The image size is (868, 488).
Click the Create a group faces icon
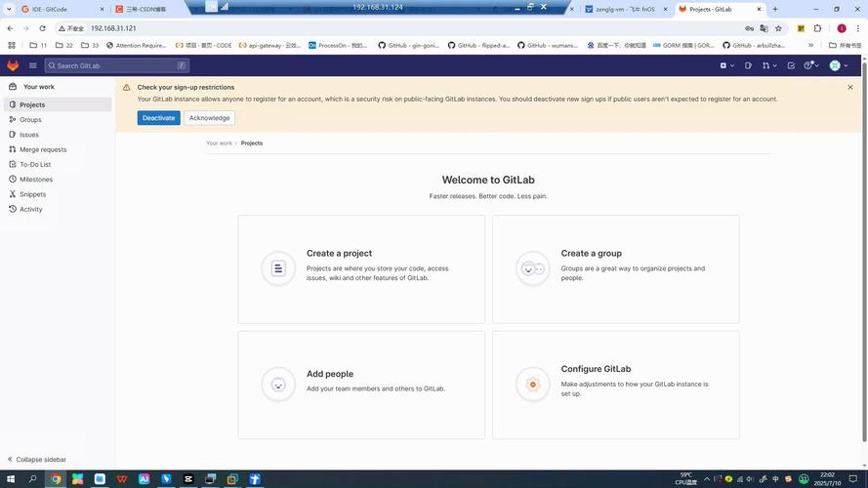532,268
